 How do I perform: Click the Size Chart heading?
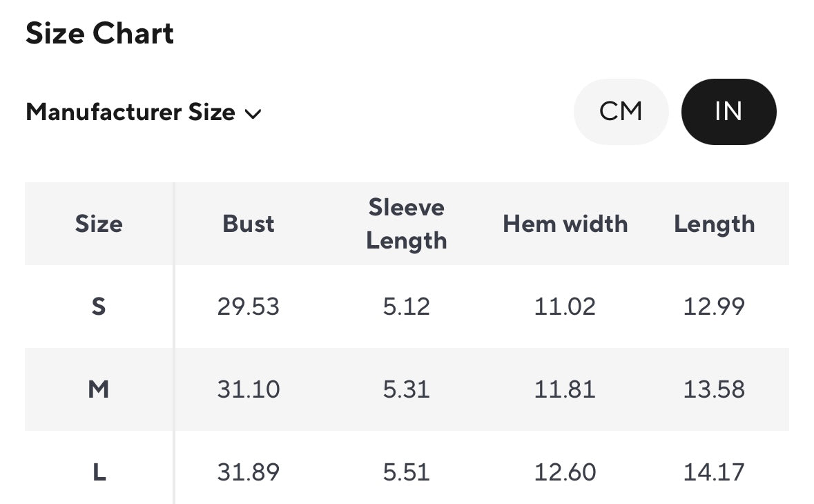(x=100, y=34)
